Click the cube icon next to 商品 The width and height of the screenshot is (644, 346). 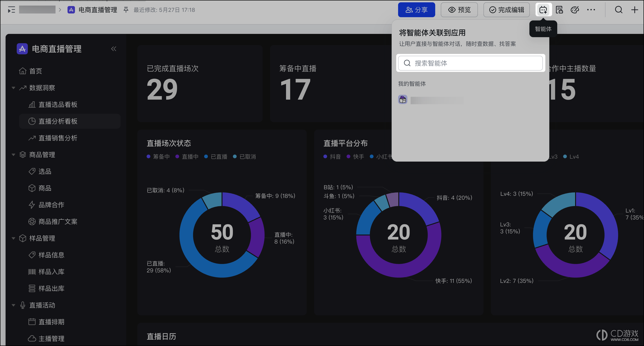(32, 188)
